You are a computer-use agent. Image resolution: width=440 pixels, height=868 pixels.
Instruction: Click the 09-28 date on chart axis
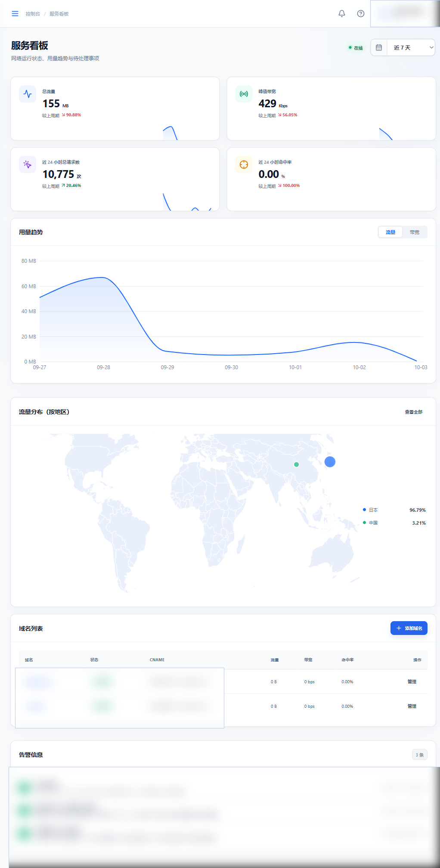tap(103, 367)
